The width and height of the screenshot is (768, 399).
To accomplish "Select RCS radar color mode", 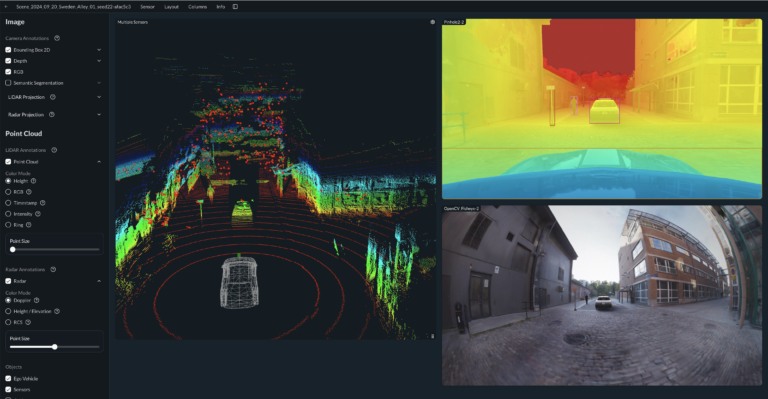I will (8, 322).
